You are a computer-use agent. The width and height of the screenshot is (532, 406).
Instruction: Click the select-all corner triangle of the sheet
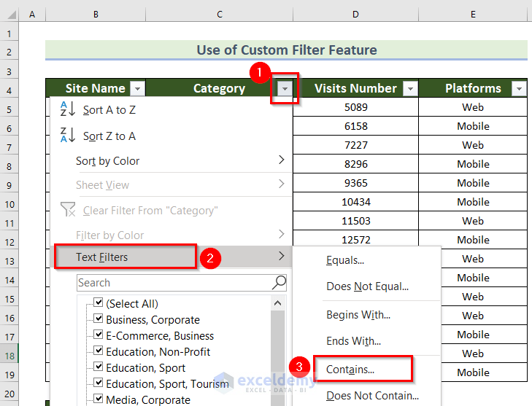coord(9,15)
